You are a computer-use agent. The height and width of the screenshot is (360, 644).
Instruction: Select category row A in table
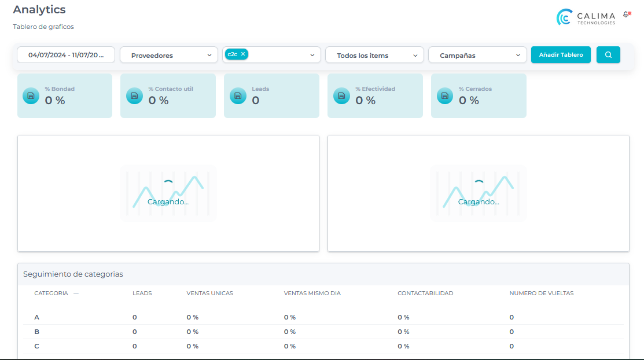pyautogui.click(x=37, y=317)
